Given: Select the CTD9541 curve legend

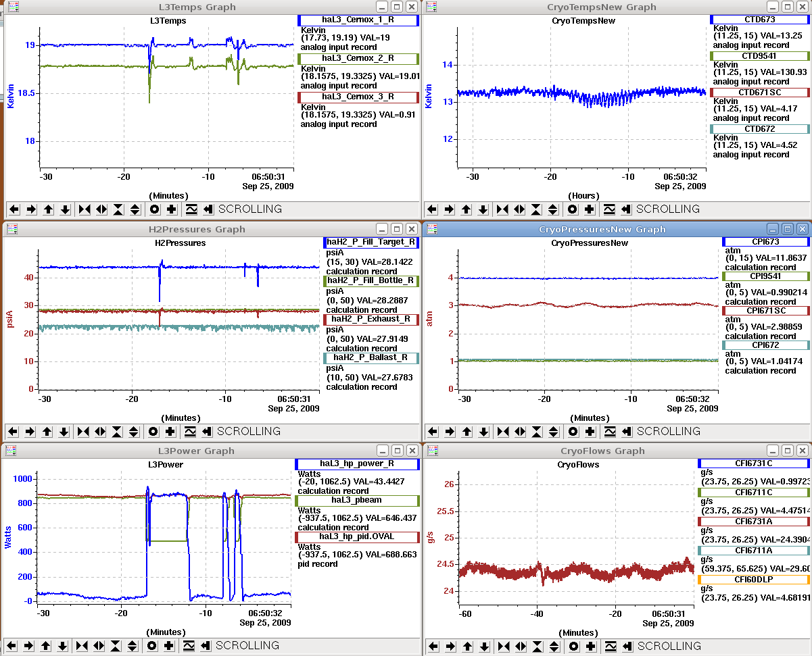Looking at the screenshot, I should tap(759, 55).
